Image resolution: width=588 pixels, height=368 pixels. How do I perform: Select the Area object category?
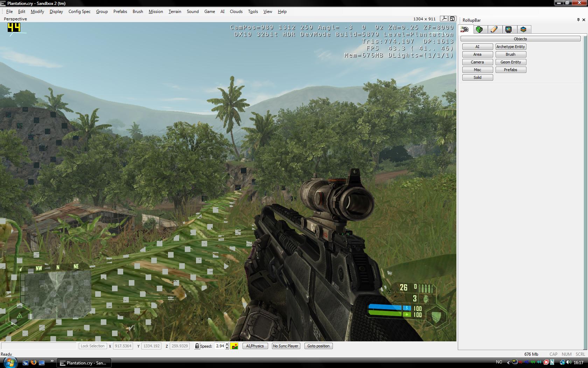477,54
